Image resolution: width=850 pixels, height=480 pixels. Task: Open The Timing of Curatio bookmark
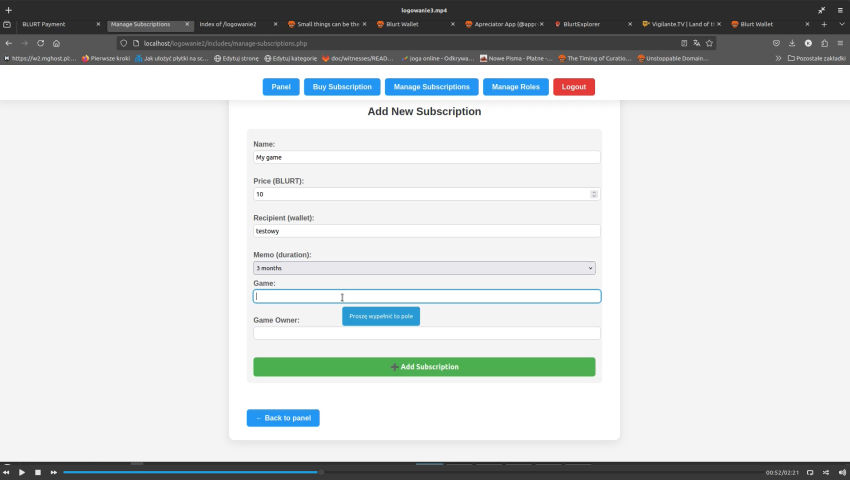click(595, 58)
